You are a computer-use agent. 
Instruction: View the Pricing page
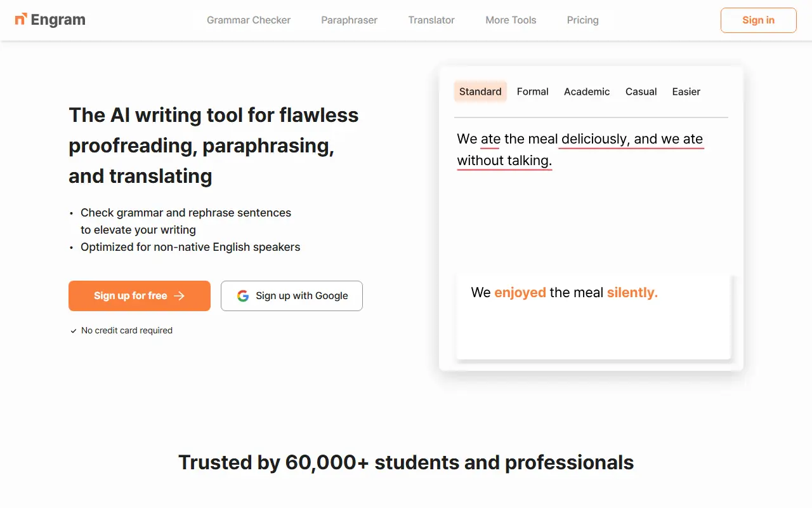tap(582, 20)
